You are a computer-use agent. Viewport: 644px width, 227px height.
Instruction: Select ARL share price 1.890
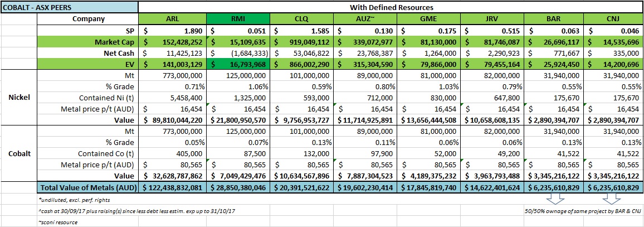173,31
